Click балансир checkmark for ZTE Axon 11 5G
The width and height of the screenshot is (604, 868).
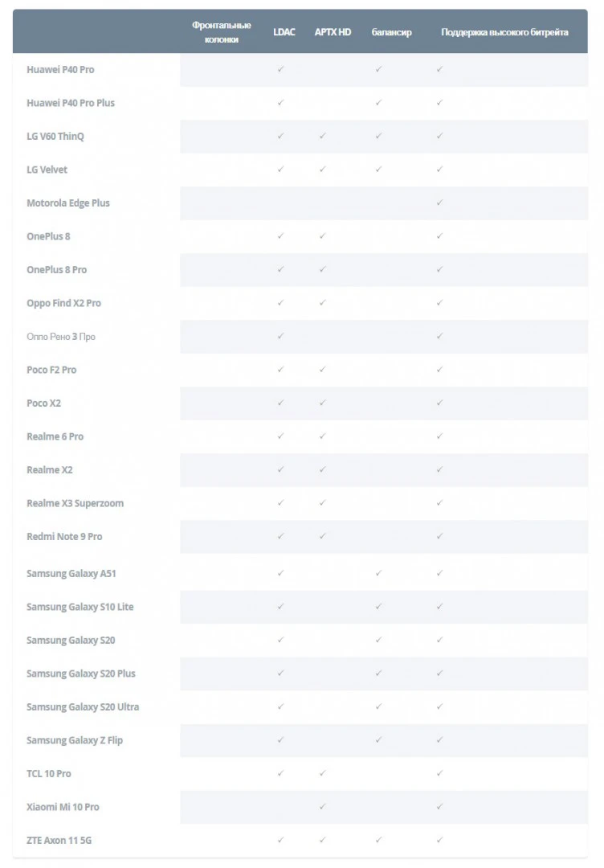378,840
